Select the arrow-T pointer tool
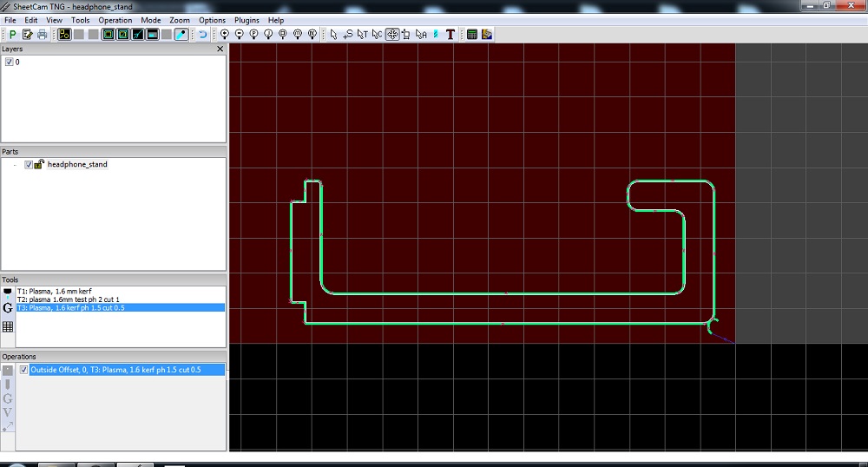This screenshot has width=868, height=467. pyautogui.click(x=363, y=35)
